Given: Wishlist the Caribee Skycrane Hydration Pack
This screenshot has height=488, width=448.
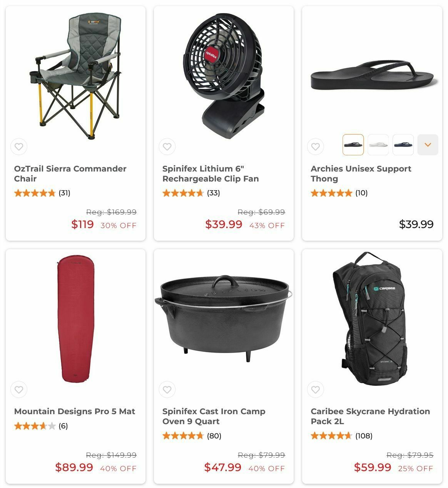Looking at the screenshot, I should coord(316,390).
